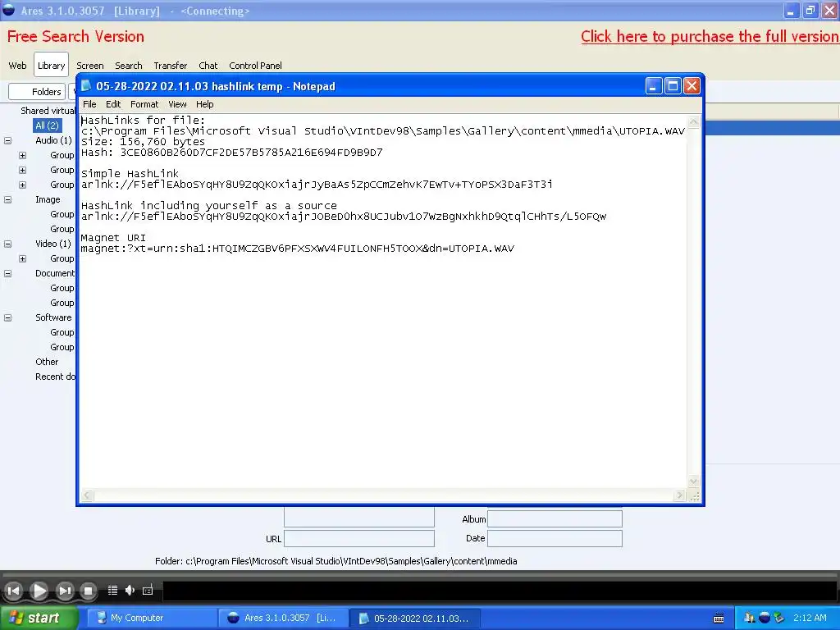Click the safely remove hardware tray icon
Screen dimensions: 840x630
pyautogui.click(x=779, y=618)
